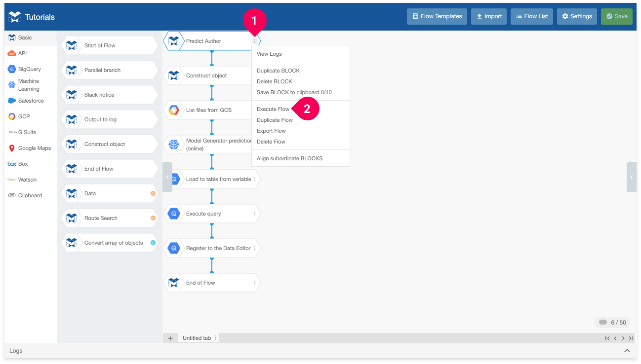This screenshot has height=364, width=641.
Task: Select the Google Maps category
Action: pos(31,148)
